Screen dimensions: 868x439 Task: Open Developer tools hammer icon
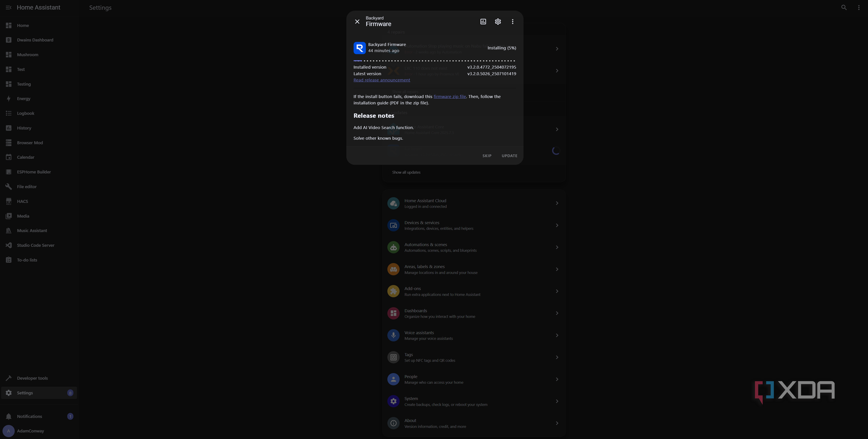point(8,378)
